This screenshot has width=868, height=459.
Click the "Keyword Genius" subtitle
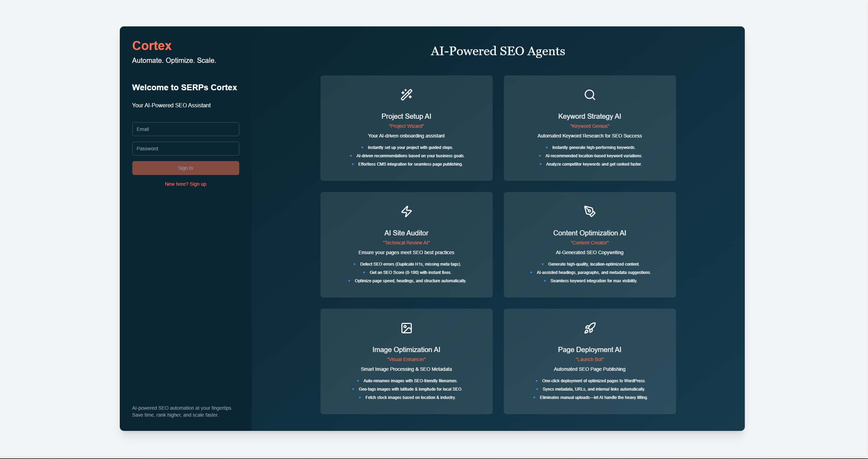point(590,126)
